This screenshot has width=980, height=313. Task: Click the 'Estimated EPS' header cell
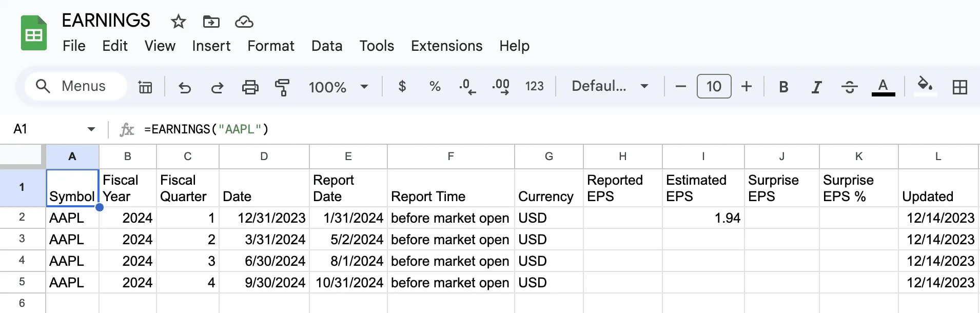click(x=703, y=188)
